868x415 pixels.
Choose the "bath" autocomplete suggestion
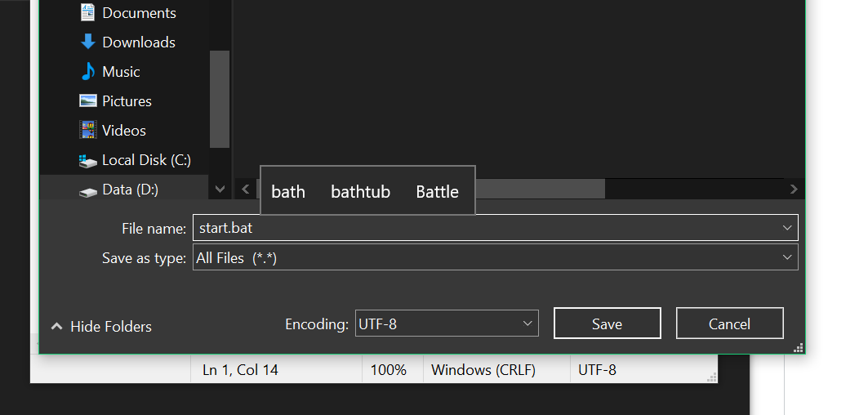click(x=288, y=192)
